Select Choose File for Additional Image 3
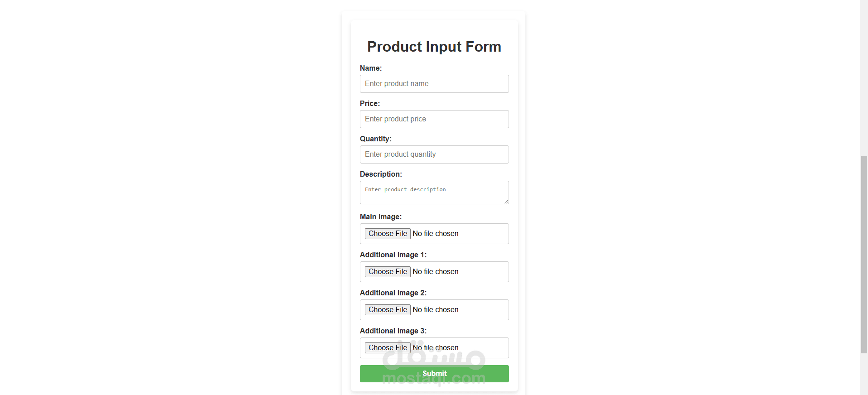868x395 pixels. point(388,348)
